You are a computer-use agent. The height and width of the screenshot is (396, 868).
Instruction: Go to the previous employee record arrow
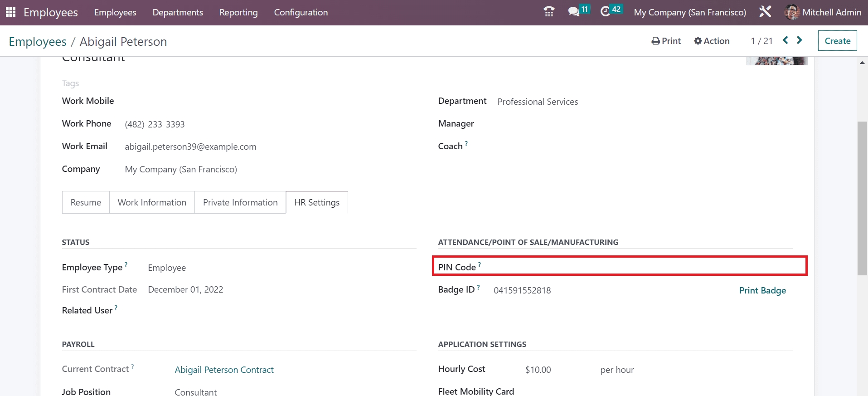786,40
